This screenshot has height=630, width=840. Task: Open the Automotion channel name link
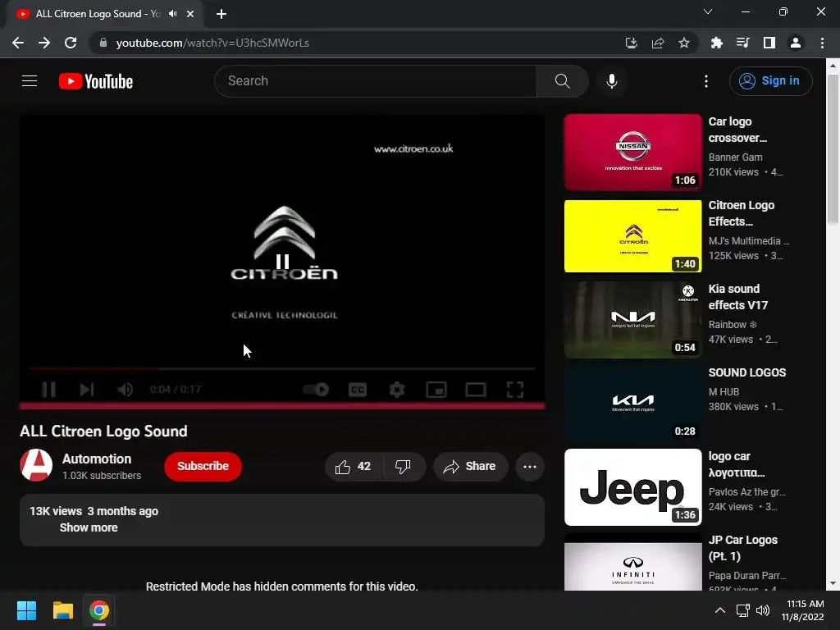97,459
